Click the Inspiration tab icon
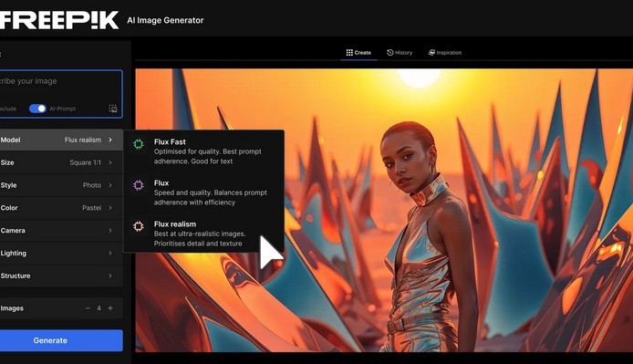The image size is (633, 364). click(x=431, y=53)
